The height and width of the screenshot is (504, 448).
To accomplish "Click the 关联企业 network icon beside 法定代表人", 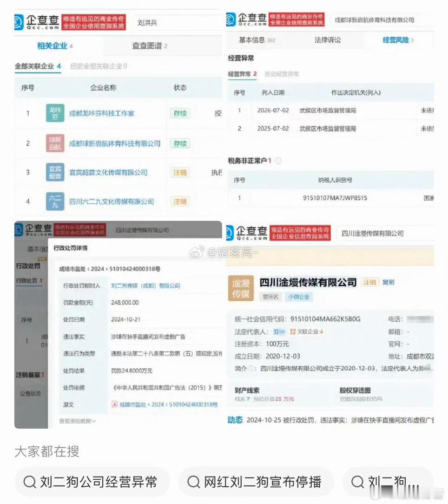I will (293, 332).
